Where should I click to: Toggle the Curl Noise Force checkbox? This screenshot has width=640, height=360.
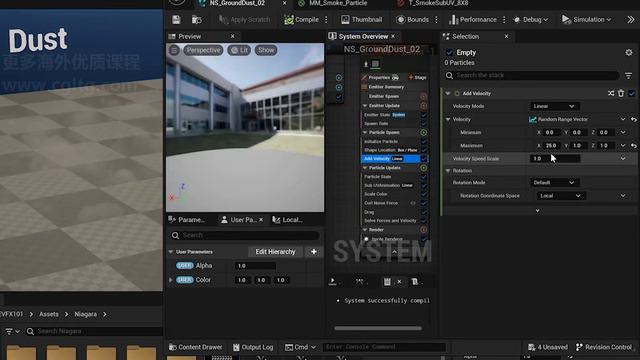424,203
